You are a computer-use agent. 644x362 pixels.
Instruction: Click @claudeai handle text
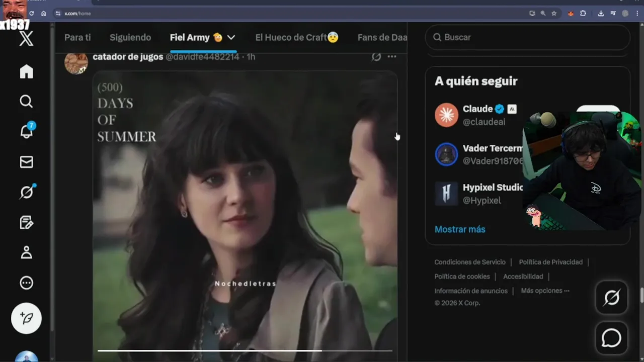(x=484, y=122)
